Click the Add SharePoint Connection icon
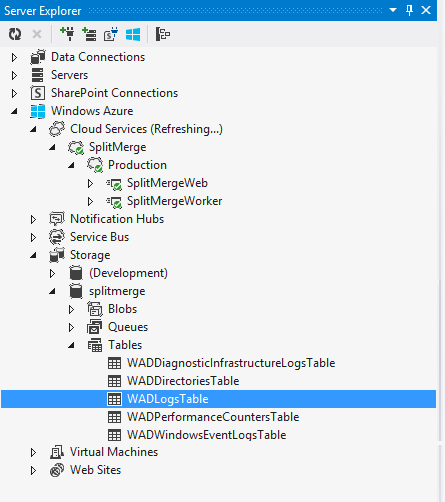Screen dimensions: 445x502 pyautogui.click(x=111, y=34)
